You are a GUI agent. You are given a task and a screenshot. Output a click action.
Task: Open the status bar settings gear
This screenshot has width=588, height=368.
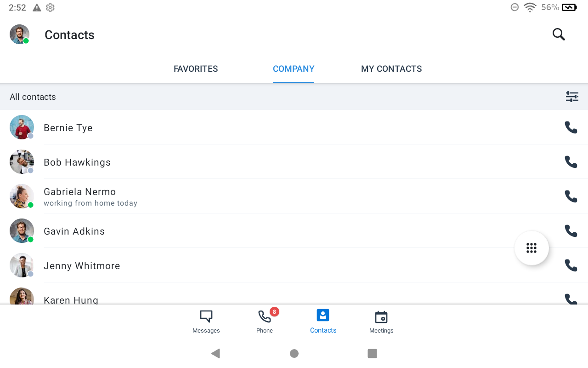pos(50,7)
